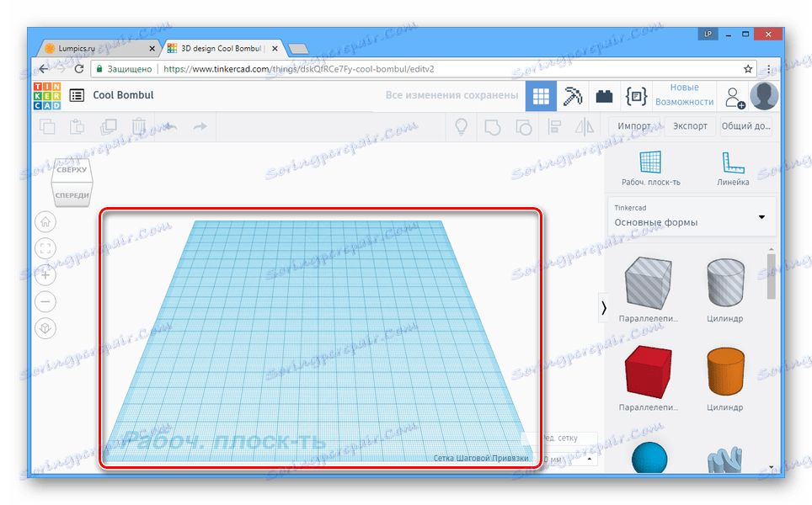Screen dimensions: 812x505
Task: Open the profile avatar
Action: pos(764,96)
